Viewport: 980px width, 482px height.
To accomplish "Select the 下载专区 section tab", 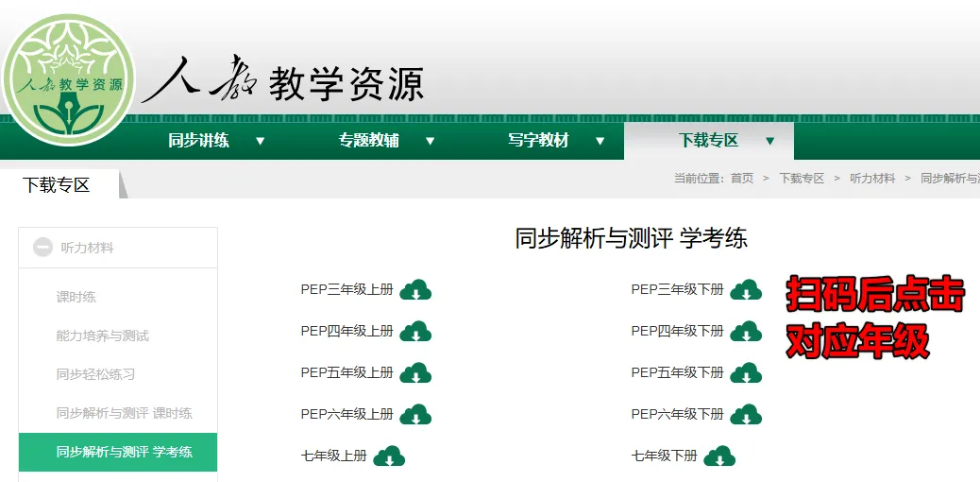I will (x=57, y=184).
